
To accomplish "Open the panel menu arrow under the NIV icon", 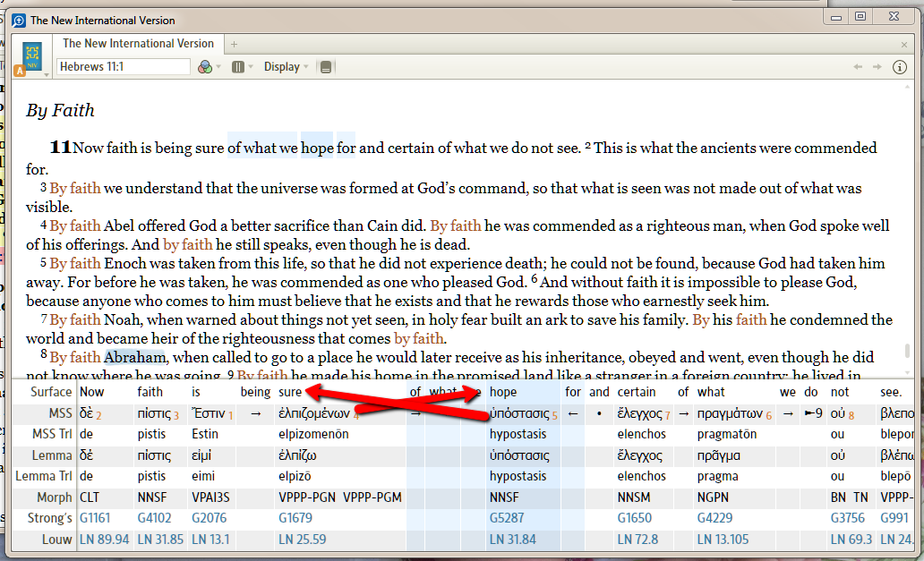I will (x=47, y=75).
